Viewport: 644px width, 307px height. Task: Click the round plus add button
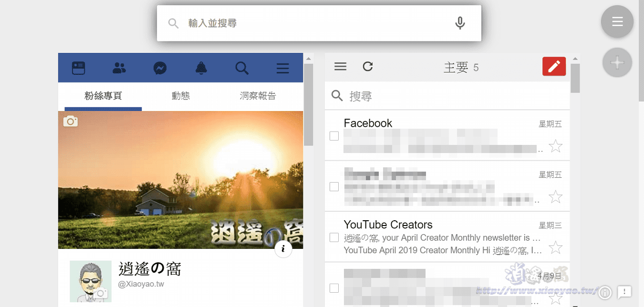(617, 62)
